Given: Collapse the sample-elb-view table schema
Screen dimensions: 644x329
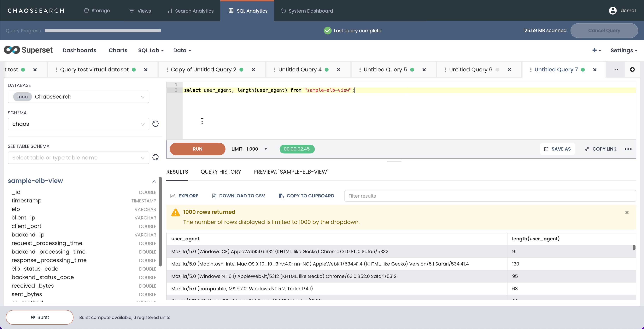Looking at the screenshot, I should [x=154, y=182].
